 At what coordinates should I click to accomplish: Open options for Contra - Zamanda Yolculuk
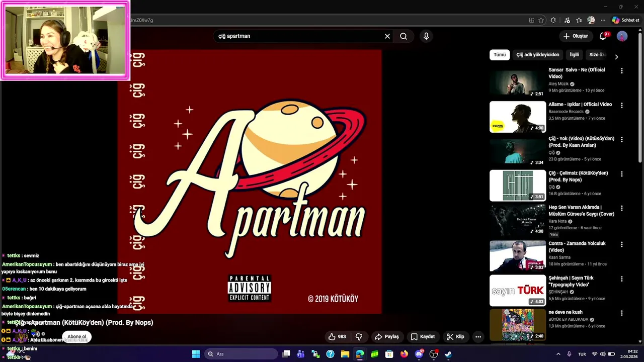click(622, 244)
